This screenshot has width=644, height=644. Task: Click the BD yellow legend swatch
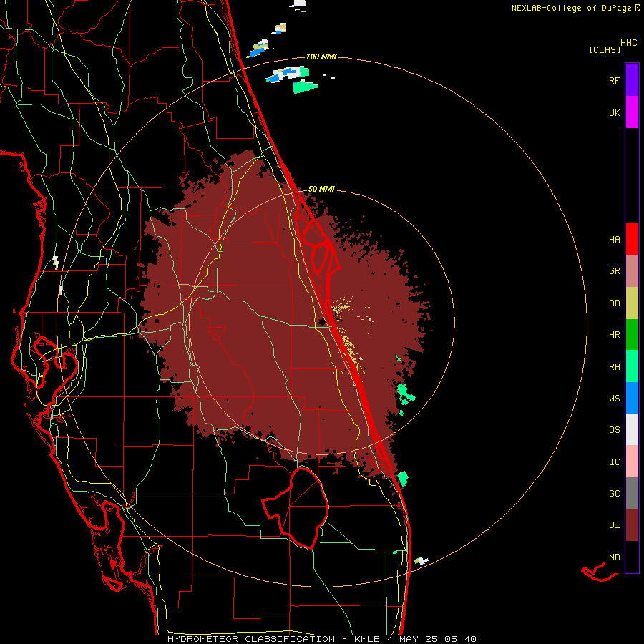coord(632,303)
